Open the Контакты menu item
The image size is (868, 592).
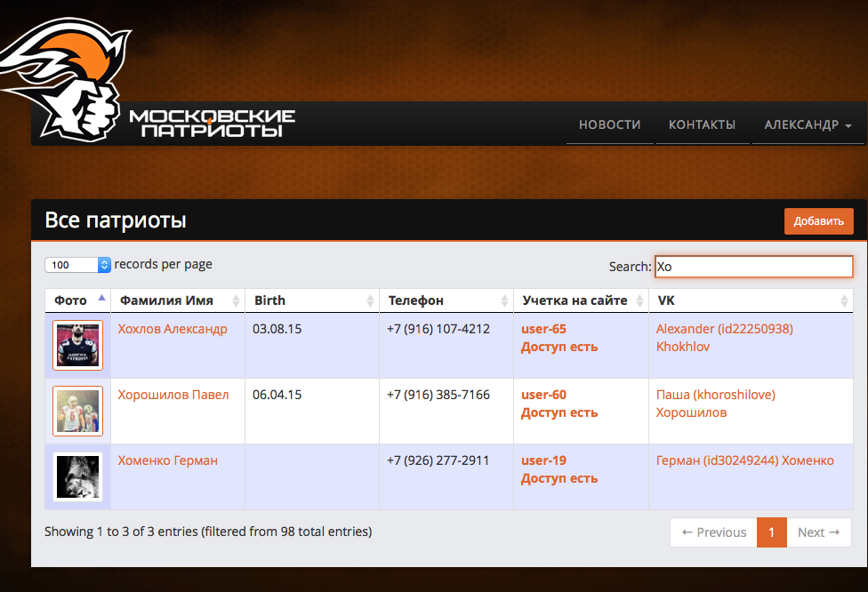click(702, 124)
